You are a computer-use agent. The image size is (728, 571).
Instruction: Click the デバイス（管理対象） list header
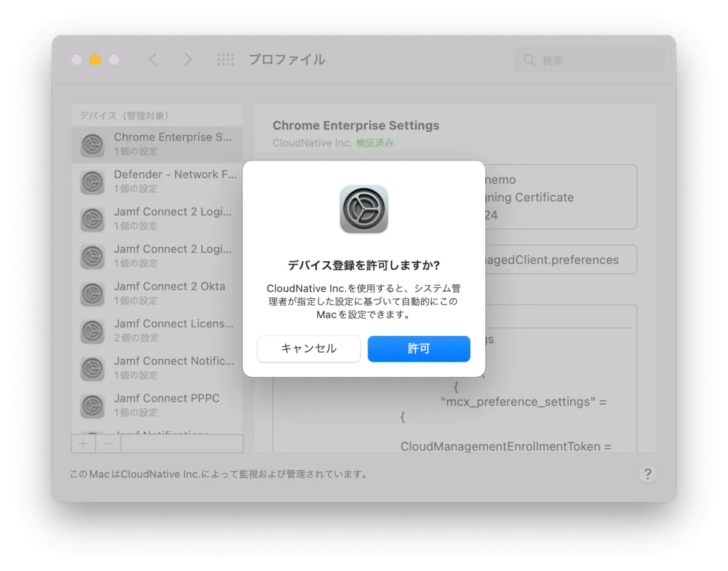(124, 116)
